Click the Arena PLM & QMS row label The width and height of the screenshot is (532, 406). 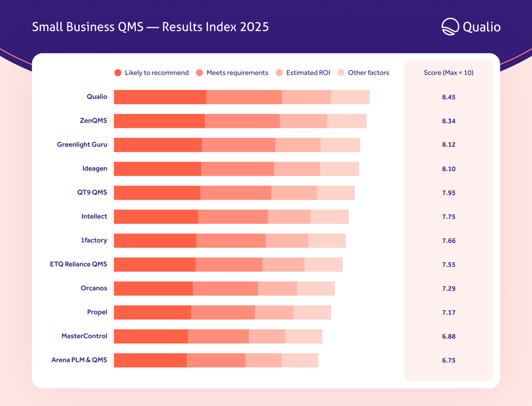[x=79, y=360]
